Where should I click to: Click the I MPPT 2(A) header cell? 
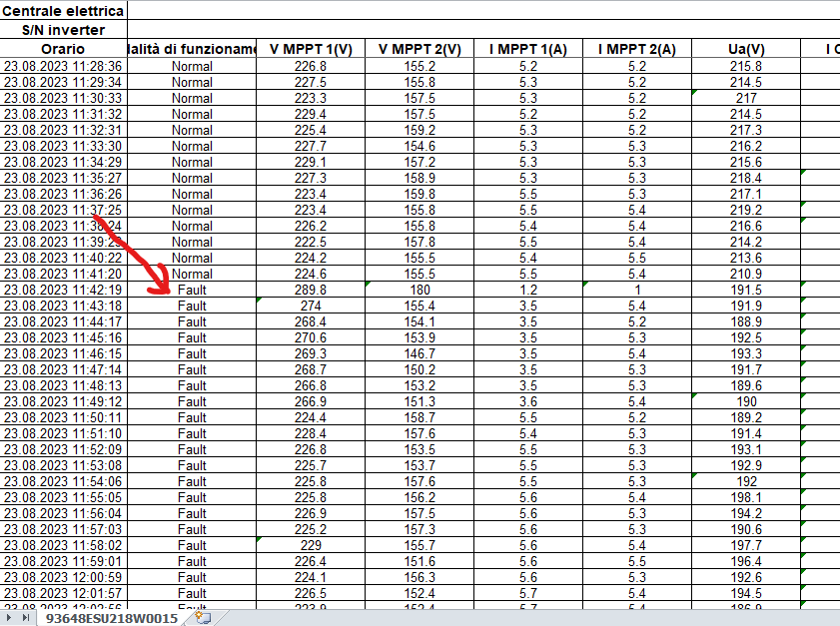pyautogui.click(x=636, y=49)
